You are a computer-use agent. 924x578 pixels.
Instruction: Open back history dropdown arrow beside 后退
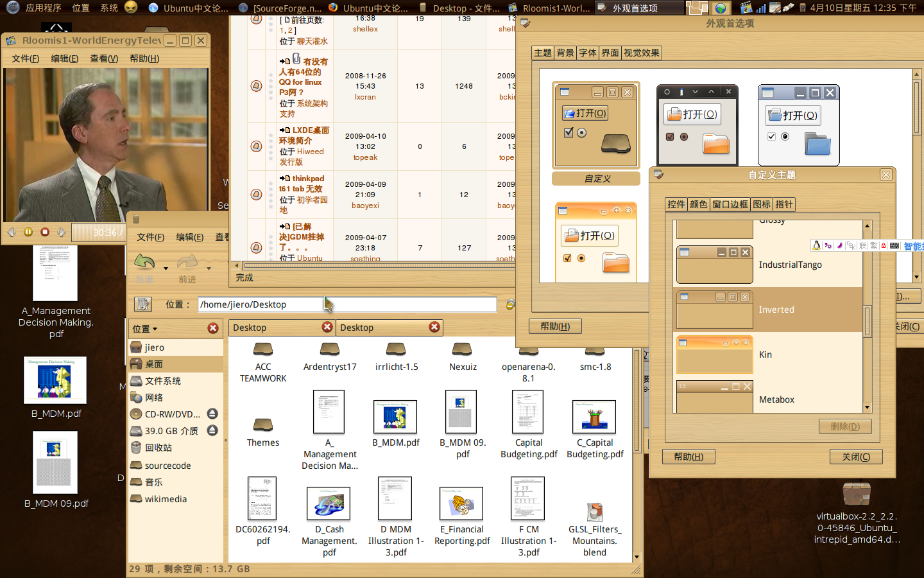click(166, 268)
